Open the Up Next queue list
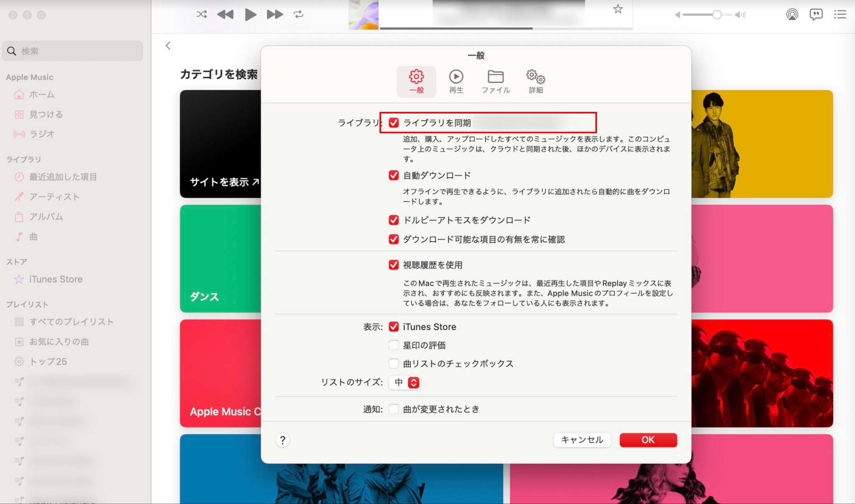The image size is (855, 504). coord(840,15)
